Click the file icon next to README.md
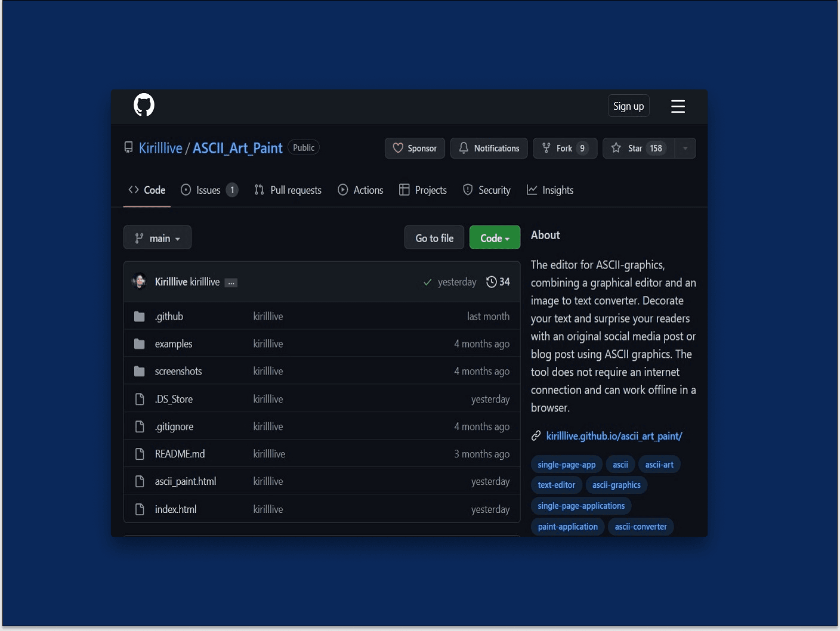 coord(140,454)
